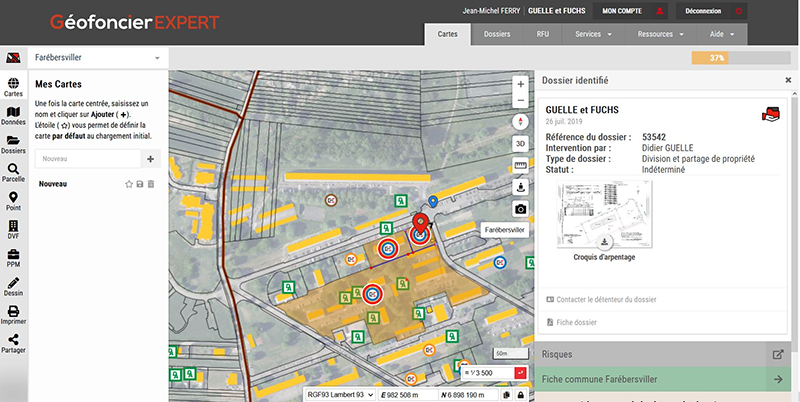
Task: Reset map orientation with compass button
Action: click(520, 122)
